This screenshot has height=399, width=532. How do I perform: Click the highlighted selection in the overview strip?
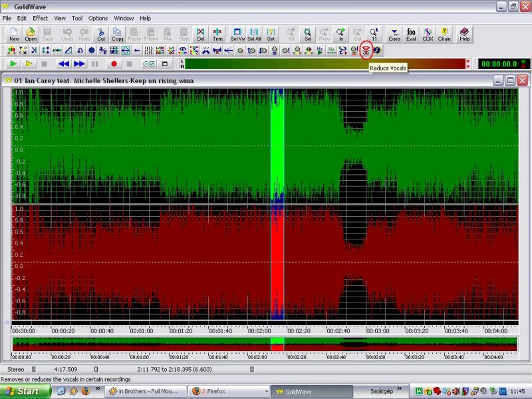pos(277,344)
